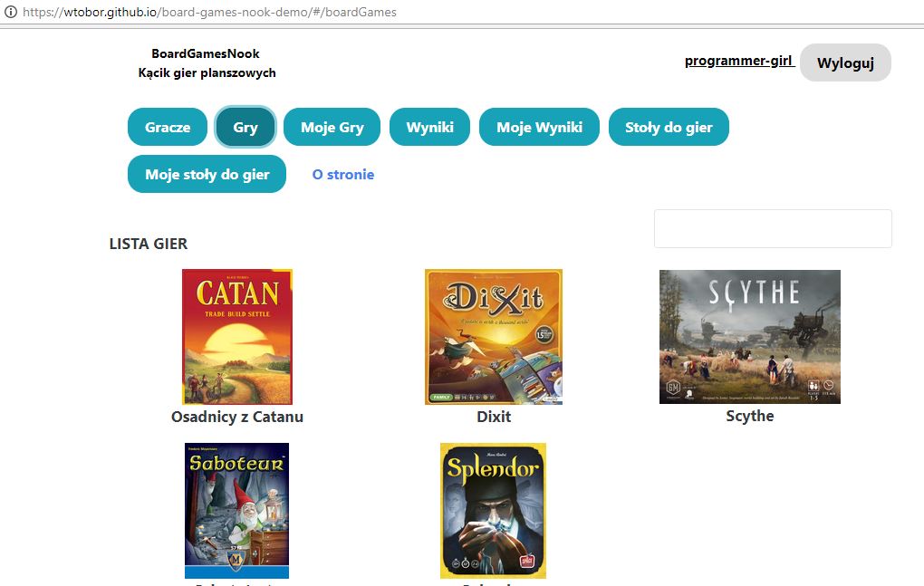Click the site info icon in address bar
Image resolution: width=924 pixels, height=586 pixels.
(x=11, y=13)
